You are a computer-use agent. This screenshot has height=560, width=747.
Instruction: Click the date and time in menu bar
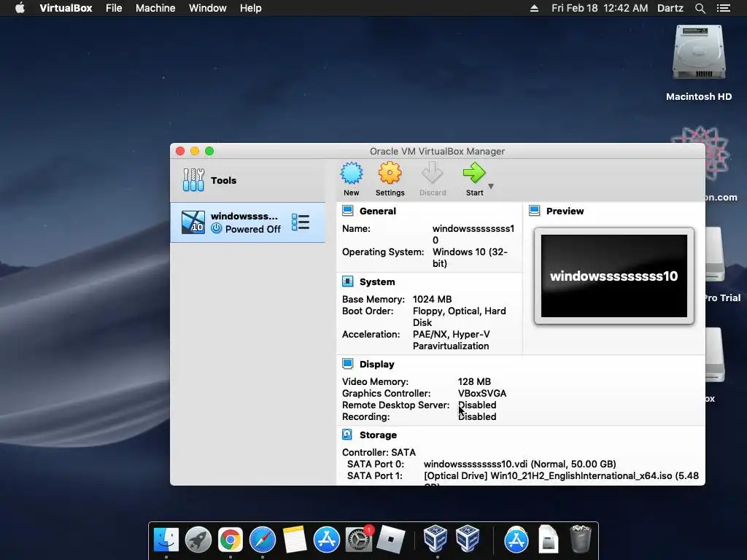pos(600,8)
